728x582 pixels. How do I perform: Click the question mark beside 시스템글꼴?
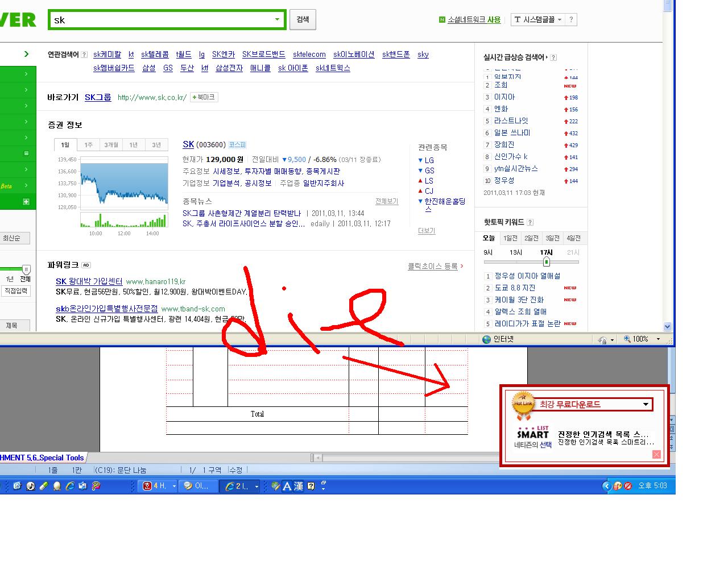(572, 20)
